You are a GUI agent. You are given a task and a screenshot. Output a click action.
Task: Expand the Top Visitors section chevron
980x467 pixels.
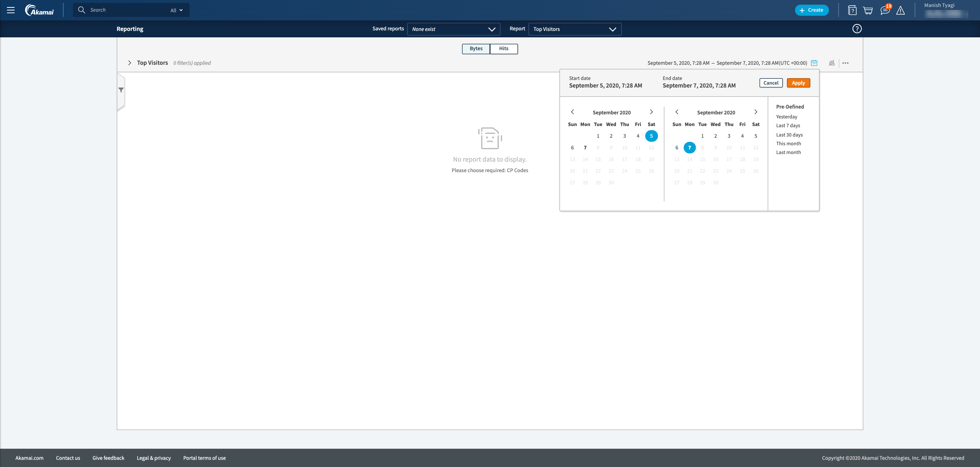pyautogui.click(x=129, y=63)
